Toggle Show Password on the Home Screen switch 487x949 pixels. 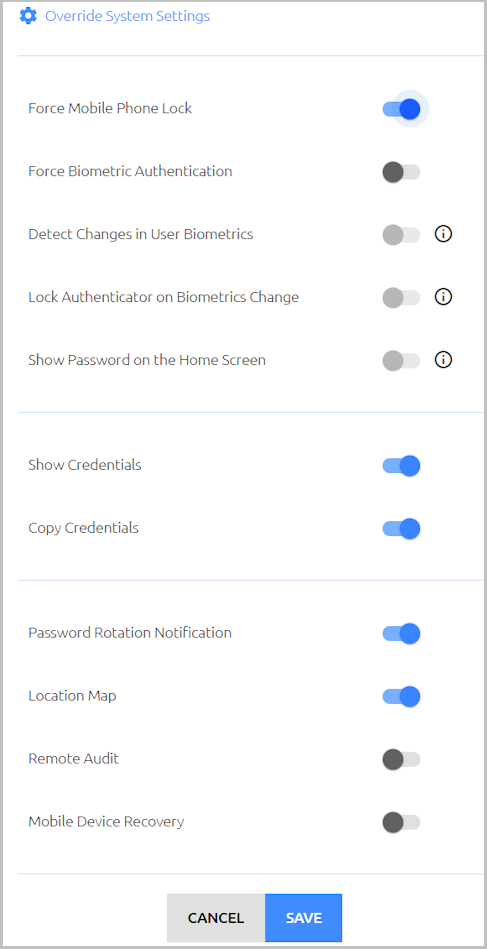point(401,361)
